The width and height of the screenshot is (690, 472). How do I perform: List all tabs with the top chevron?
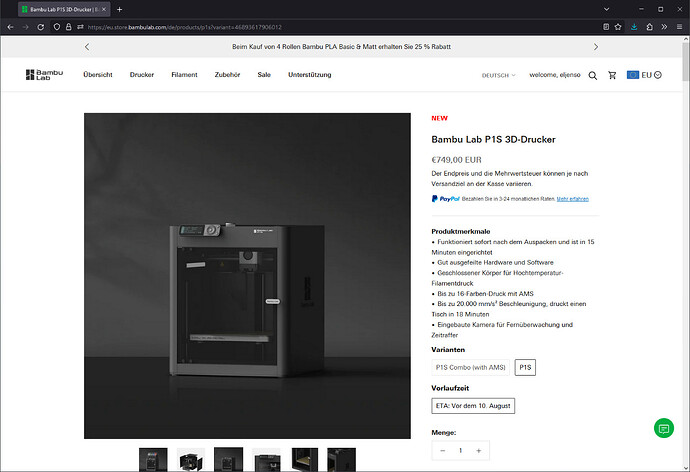click(x=606, y=9)
